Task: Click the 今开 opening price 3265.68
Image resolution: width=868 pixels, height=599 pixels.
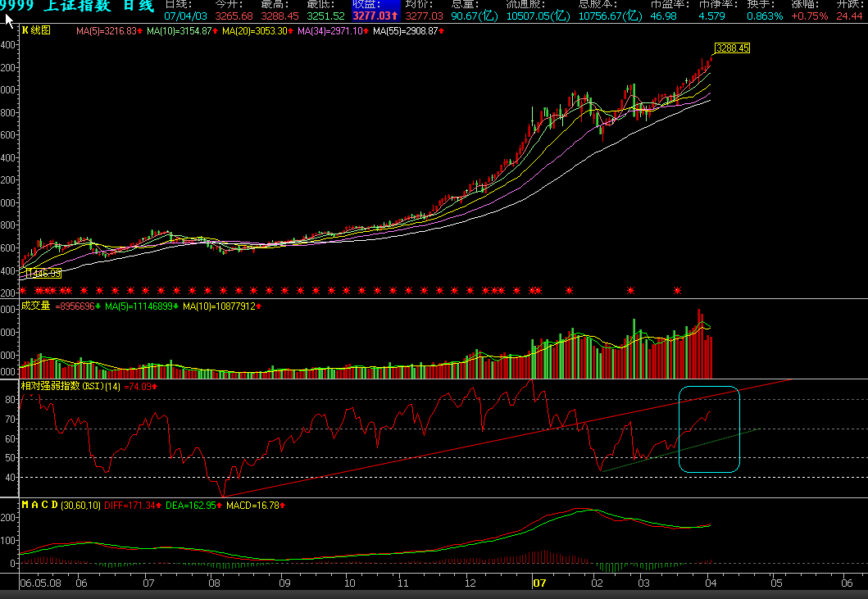Action: tap(234, 16)
